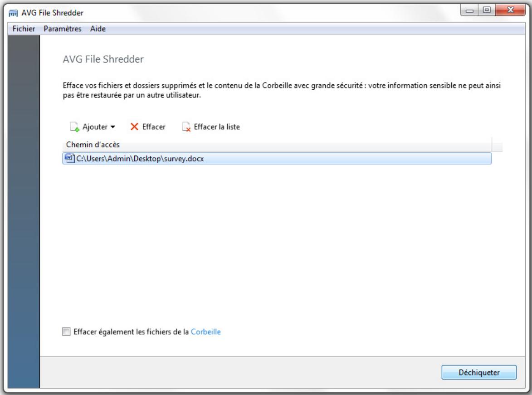Open the Aide menu
The width and height of the screenshot is (532, 395).
point(98,29)
